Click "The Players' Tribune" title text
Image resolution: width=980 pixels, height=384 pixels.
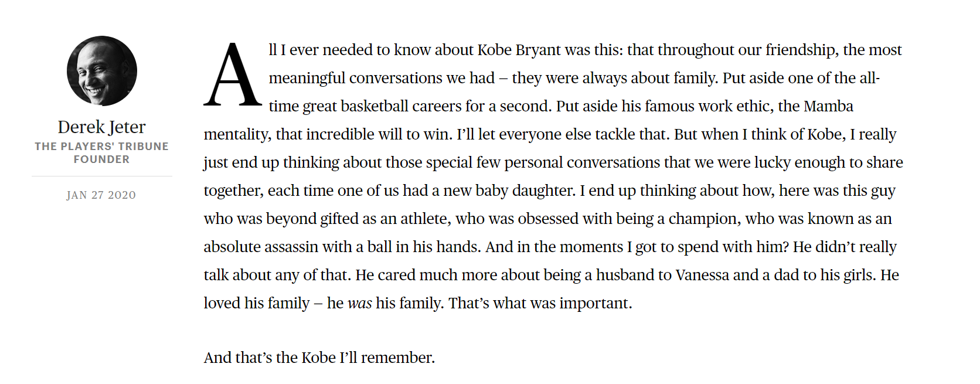101,147
